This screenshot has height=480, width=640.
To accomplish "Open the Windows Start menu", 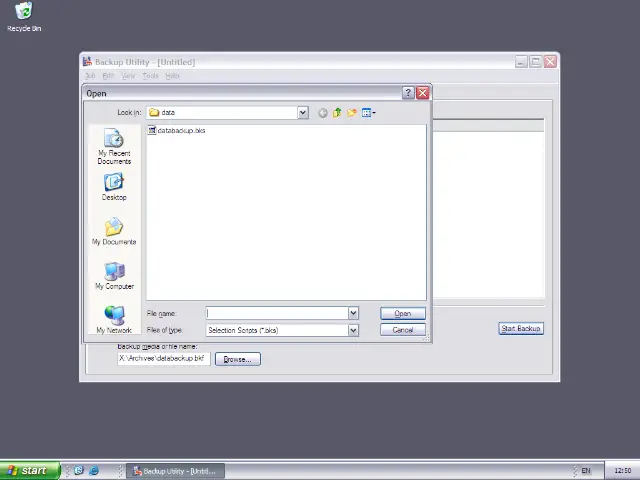I will [x=27, y=470].
